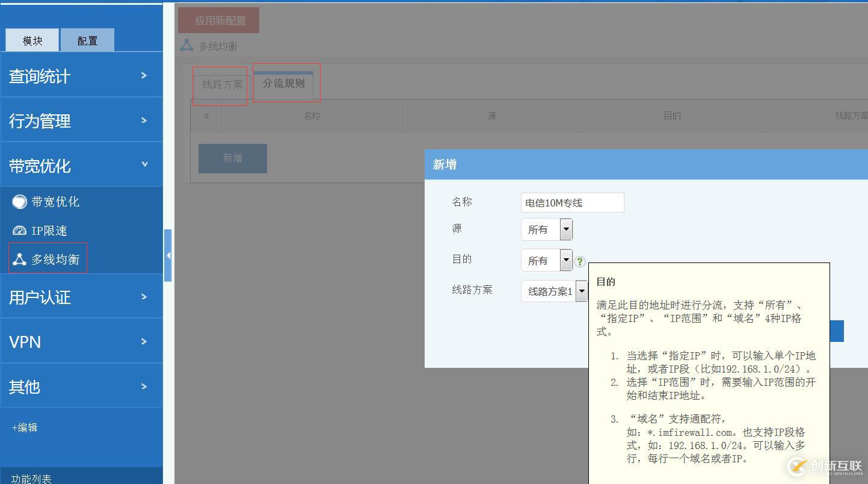
Task: Switch to the 线路方案 tab
Action: [x=220, y=85]
